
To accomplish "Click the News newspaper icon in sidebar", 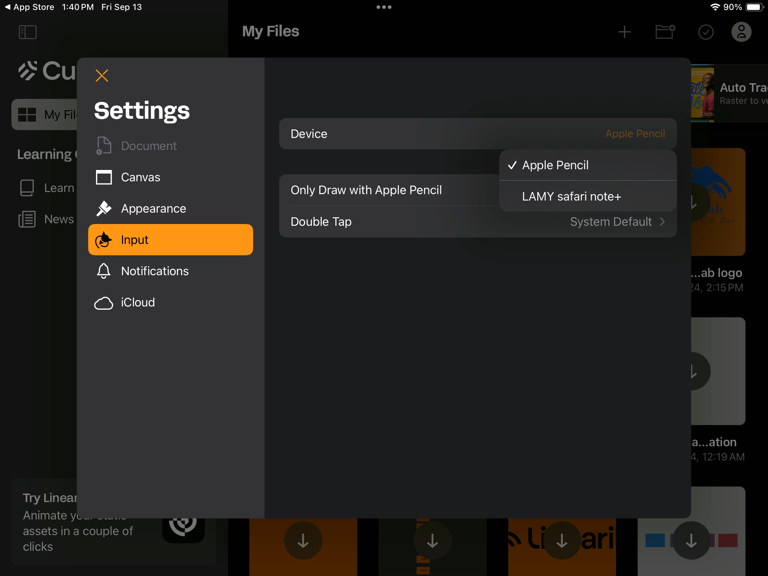I will point(27,219).
